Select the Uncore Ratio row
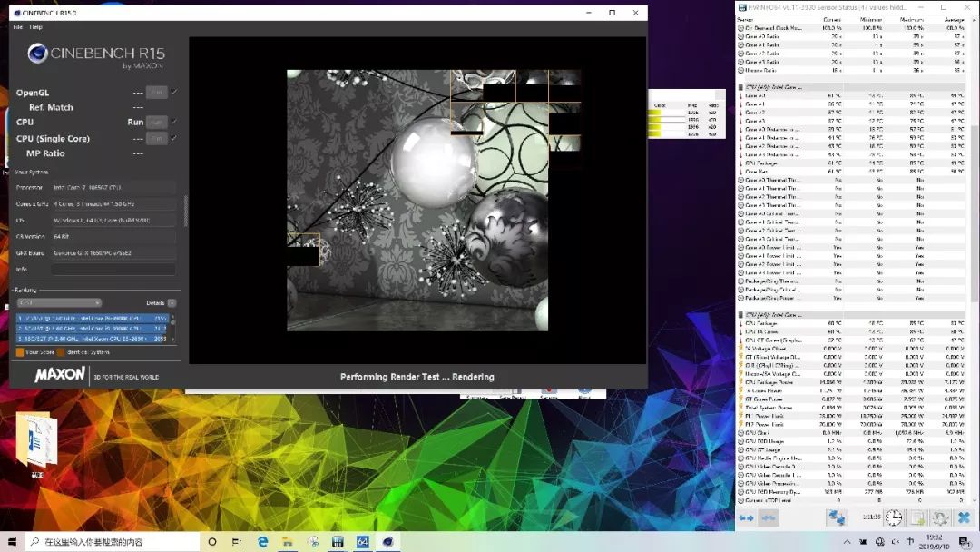 click(x=852, y=71)
